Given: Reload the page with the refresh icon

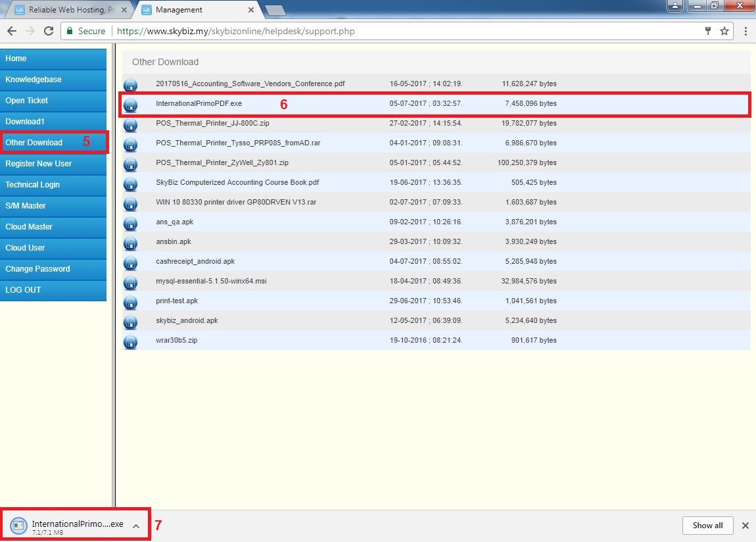Looking at the screenshot, I should (48, 31).
